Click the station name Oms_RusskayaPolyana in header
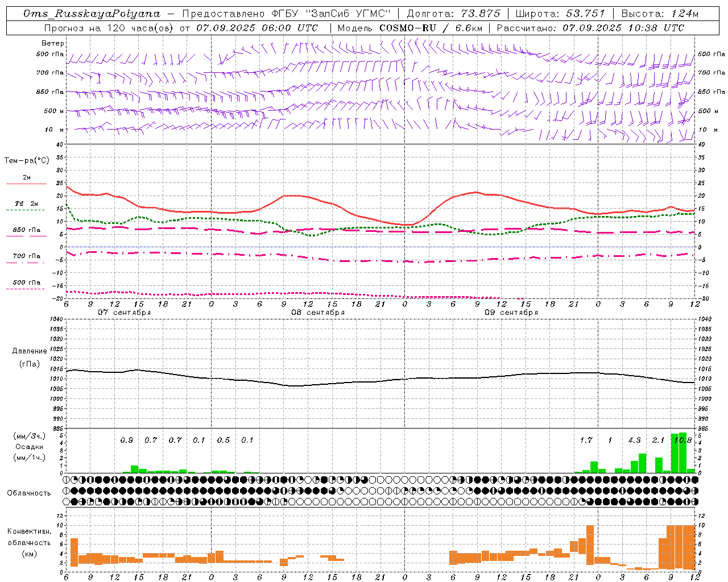The width and height of the screenshot is (728, 582). point(92,14)
